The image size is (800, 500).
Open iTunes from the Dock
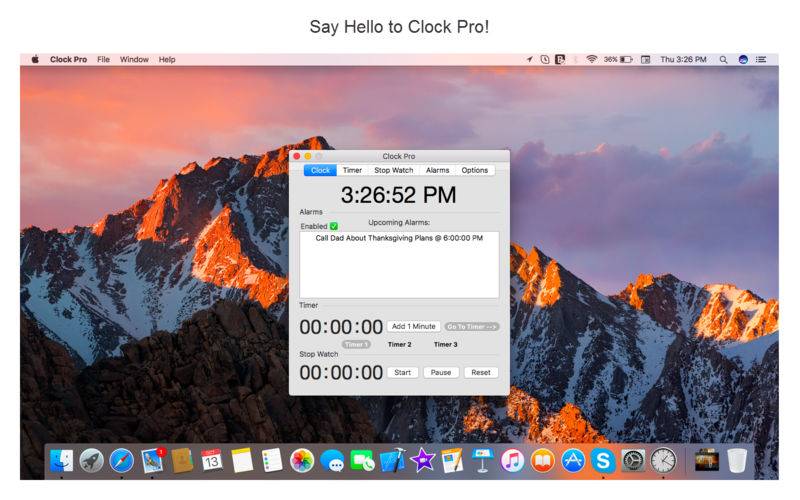click(512, 460)
